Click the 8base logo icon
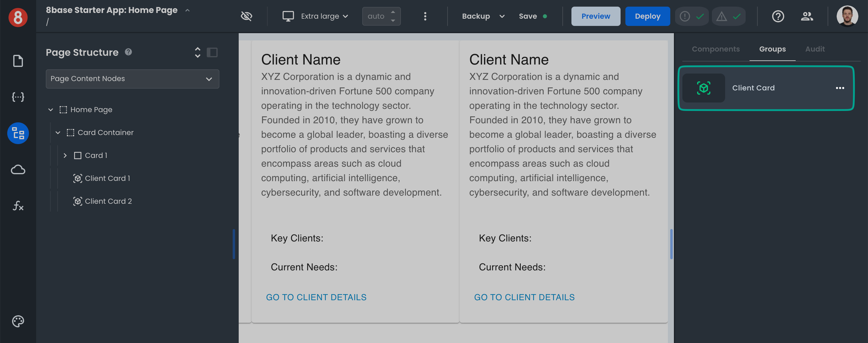868x343 pixels. (x=18, y=17)
